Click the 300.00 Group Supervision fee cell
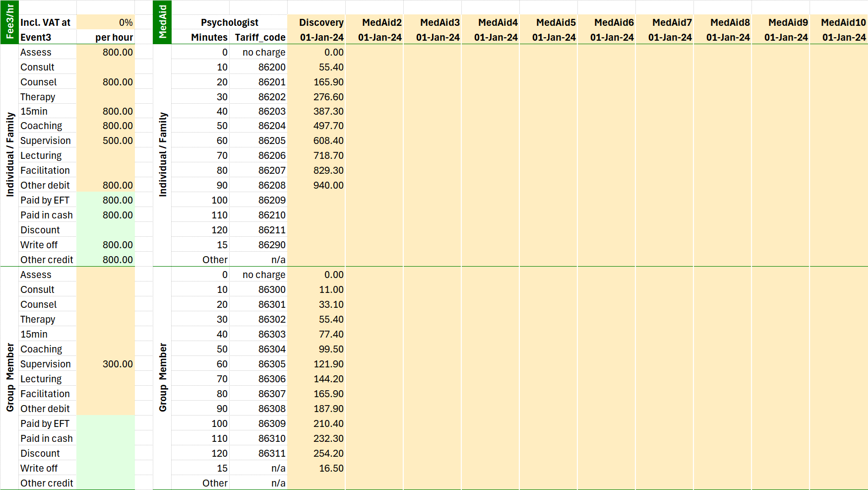Image resolution: width=868 pixels, height=490 pixels. [x=106, y=364]
